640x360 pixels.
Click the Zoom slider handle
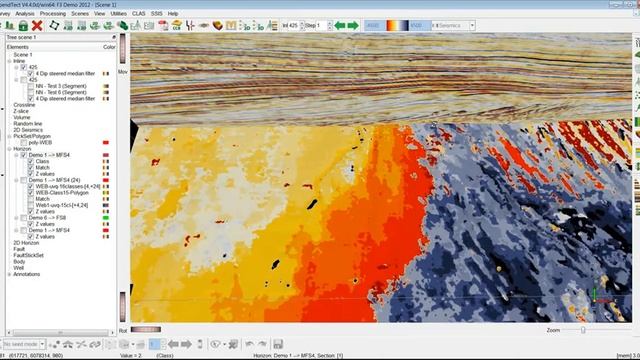pos(583,330)
